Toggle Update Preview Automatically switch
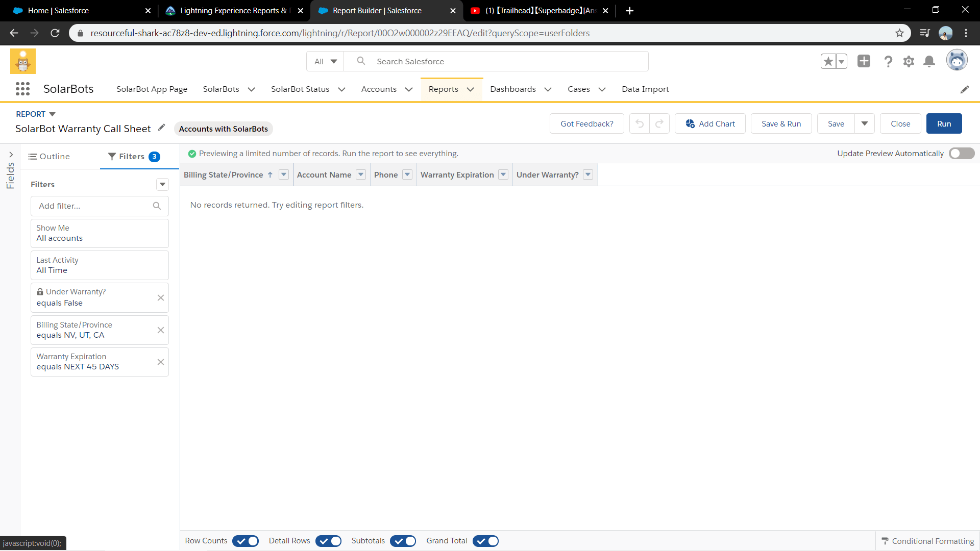The image size is (980, 551). [961, 154]
